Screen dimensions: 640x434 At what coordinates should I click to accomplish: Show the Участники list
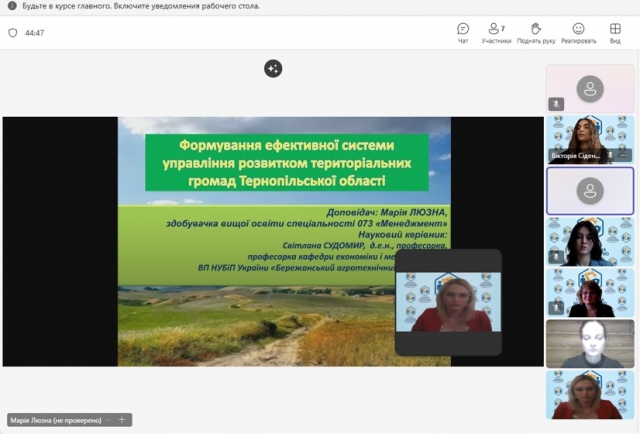point(496,32)
